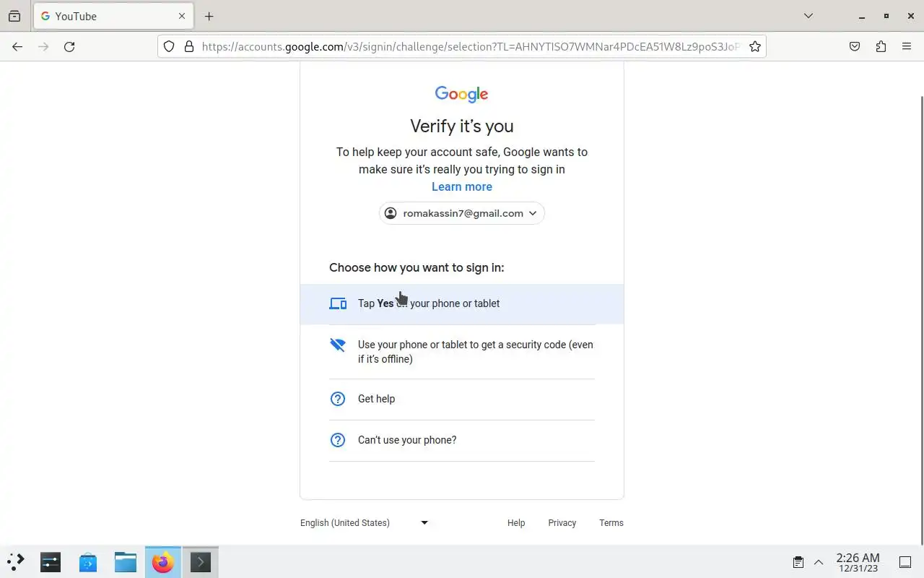This screenshot has width=924, height=578.
Task: Launch Discover software center from taskbar
Action: tap(88, 561)
